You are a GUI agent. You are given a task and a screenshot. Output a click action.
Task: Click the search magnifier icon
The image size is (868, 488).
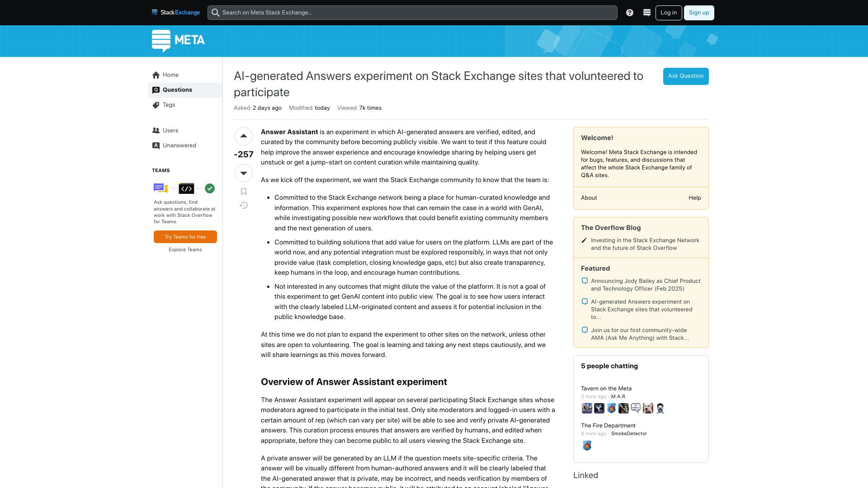click(x=216, y=13)
